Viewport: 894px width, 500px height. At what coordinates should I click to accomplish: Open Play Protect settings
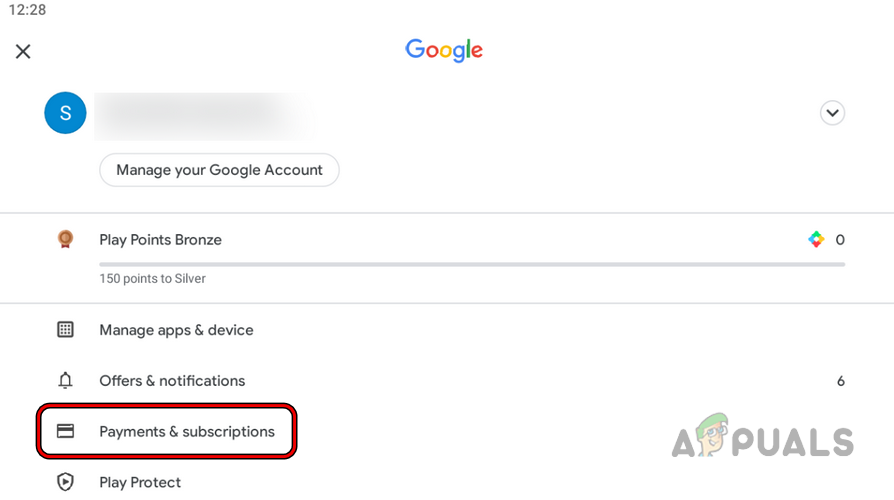point(140,482)
